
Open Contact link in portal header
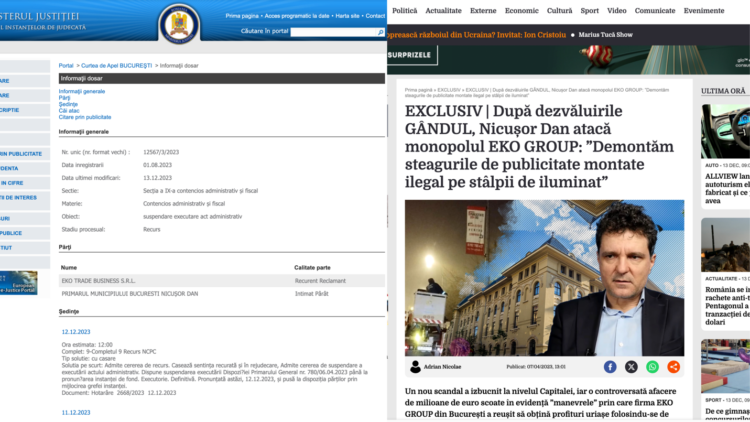(x=375, y=16)
